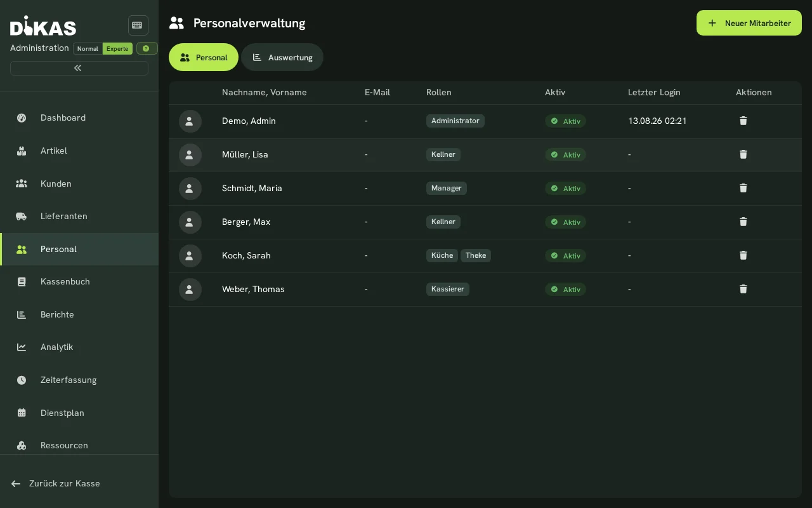Click Koch, Sarah avatar icon

(x=190, y=256)
